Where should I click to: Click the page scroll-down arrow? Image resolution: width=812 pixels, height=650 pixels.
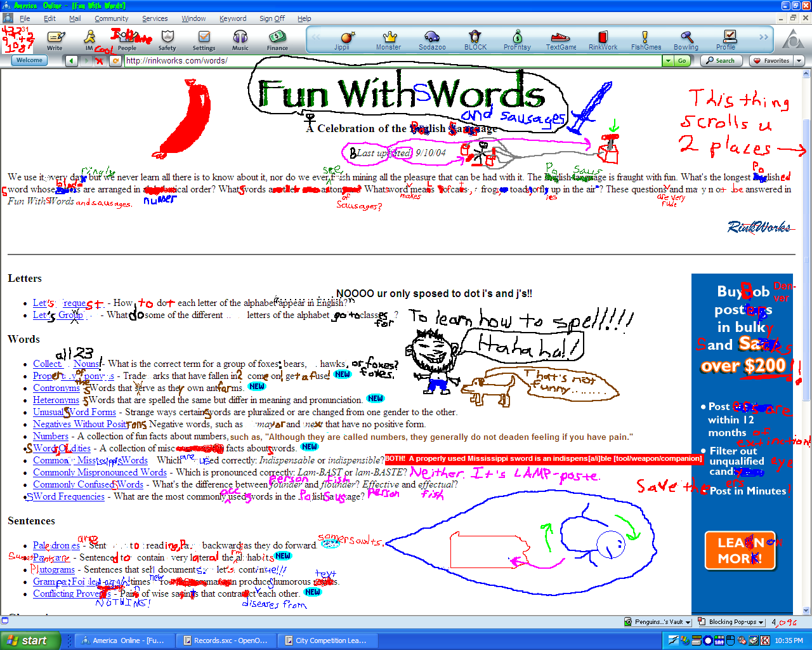click(x=807, y=610)
